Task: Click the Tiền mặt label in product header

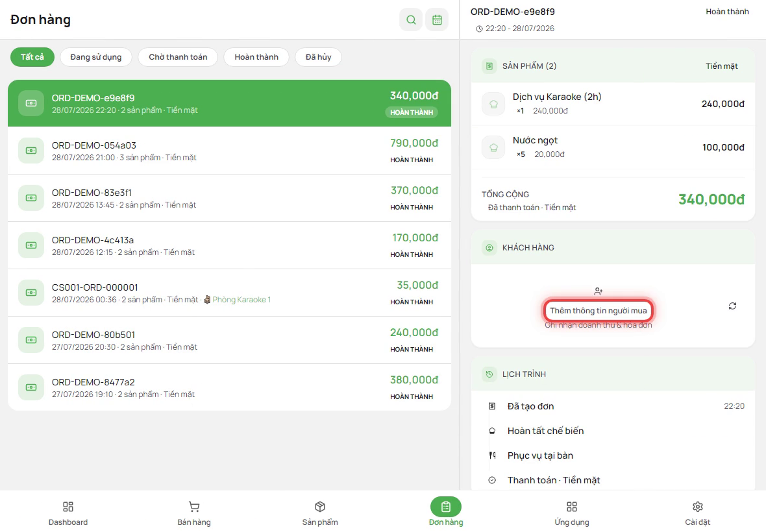Action: (x=722, y=66)
